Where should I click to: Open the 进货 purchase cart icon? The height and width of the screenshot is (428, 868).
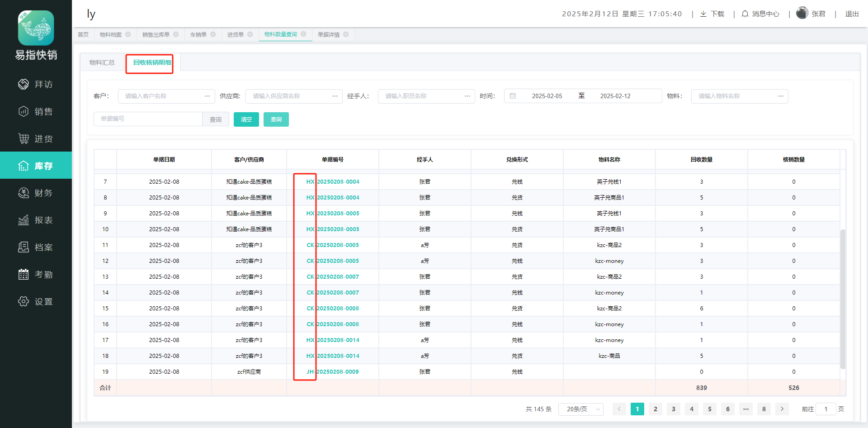[x=24, y=138]
